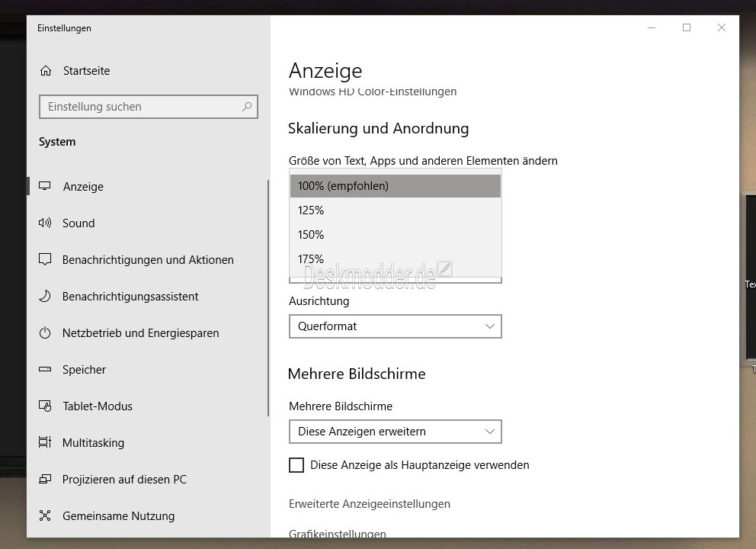Click the Benachrichtigungsassistent moon icon
This screenshot has width=756, height=549.
[x=45, y=296]
